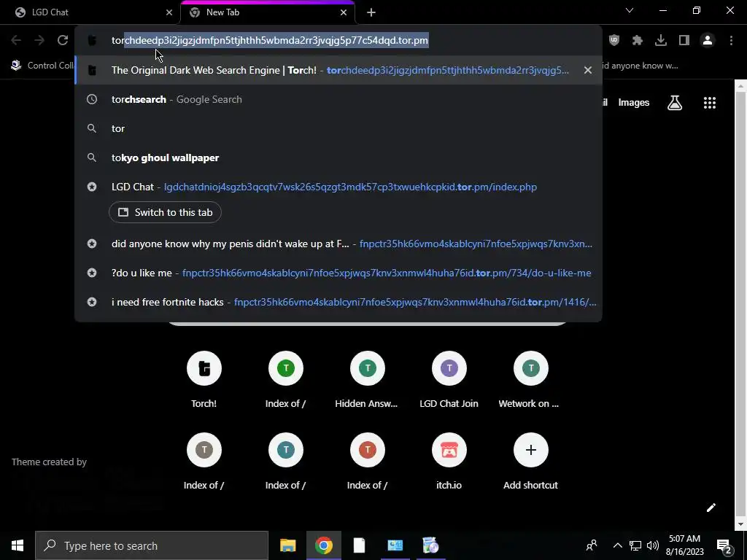
Task: Open the tab search dropdown chevron
Action: click(630, 10)
